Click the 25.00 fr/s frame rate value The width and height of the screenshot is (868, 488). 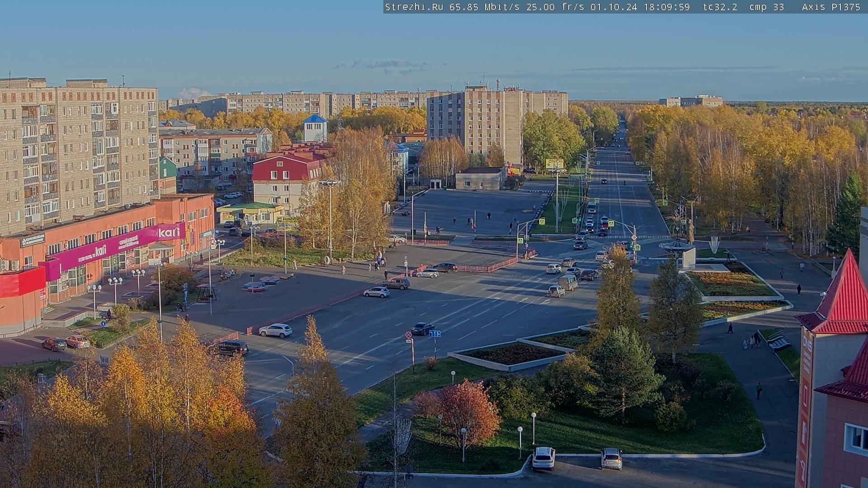[x=555, y=7]
